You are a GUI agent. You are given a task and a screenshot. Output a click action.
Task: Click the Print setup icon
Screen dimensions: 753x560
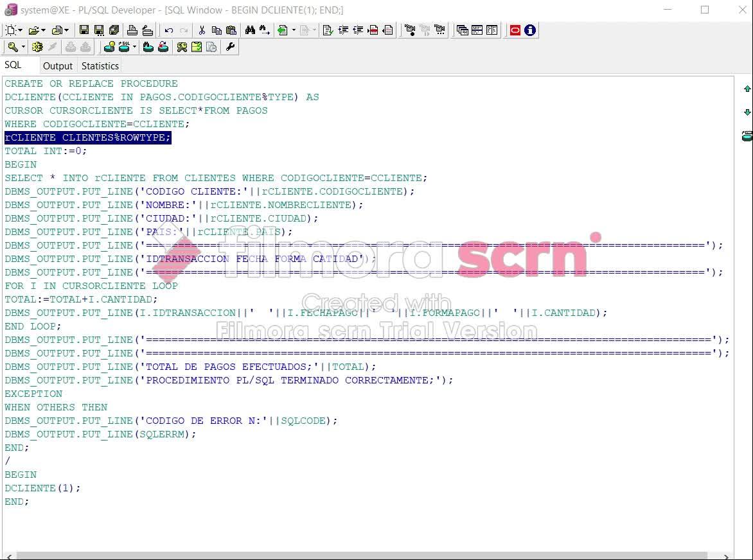pyautogui.click(x=147, y=30)
